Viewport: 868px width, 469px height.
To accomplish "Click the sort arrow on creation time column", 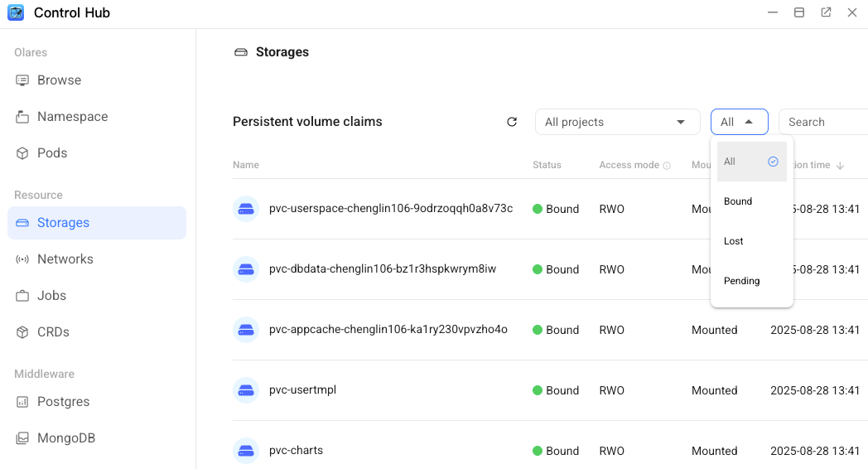I will 841,166.
